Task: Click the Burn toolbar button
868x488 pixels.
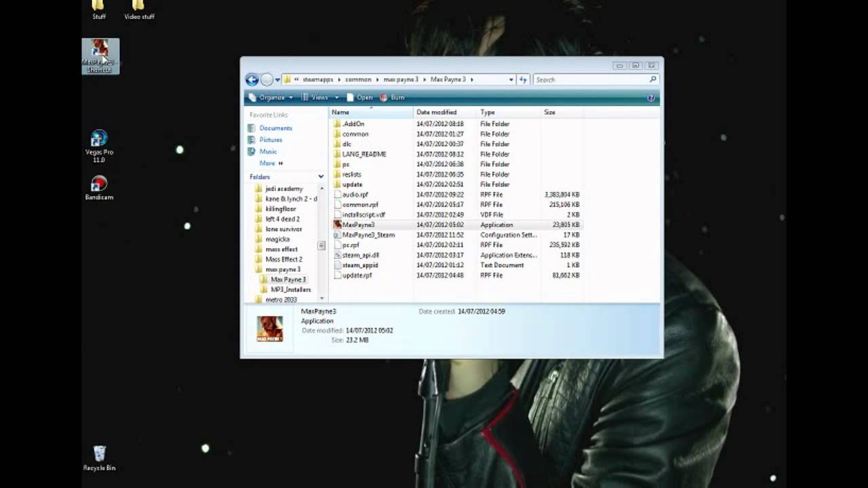Action: pos(393,98)
